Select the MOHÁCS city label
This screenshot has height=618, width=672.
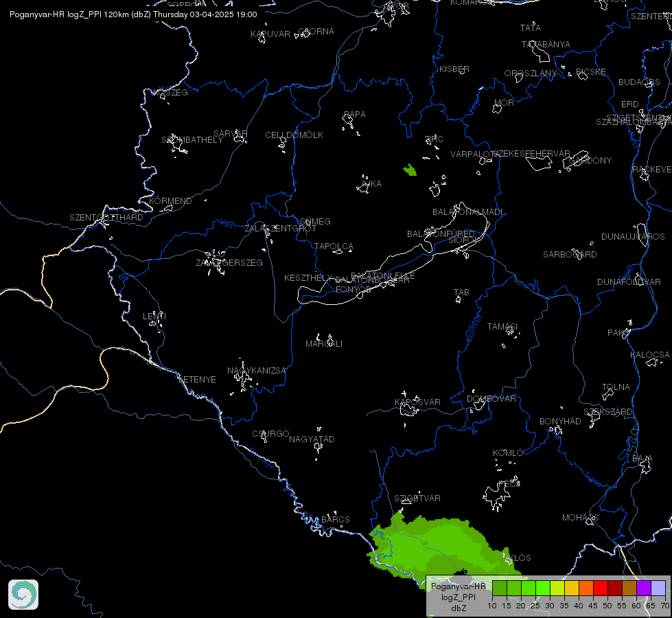point(580,518)
